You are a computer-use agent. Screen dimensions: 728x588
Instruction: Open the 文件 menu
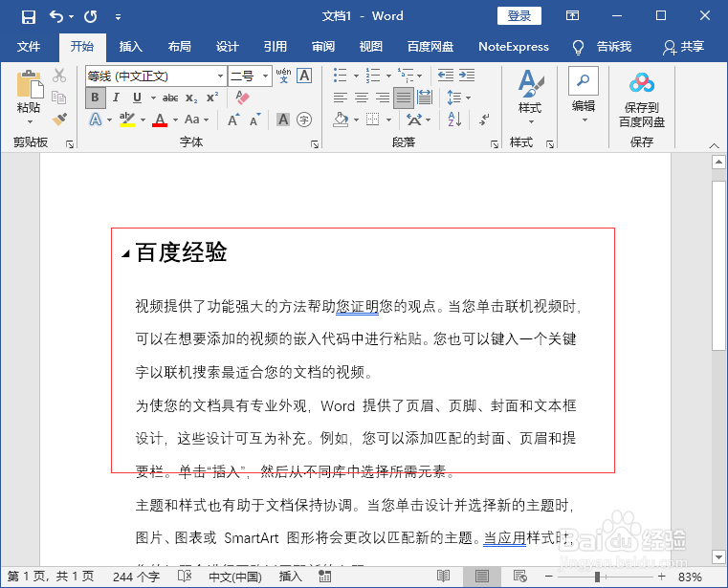29,47
